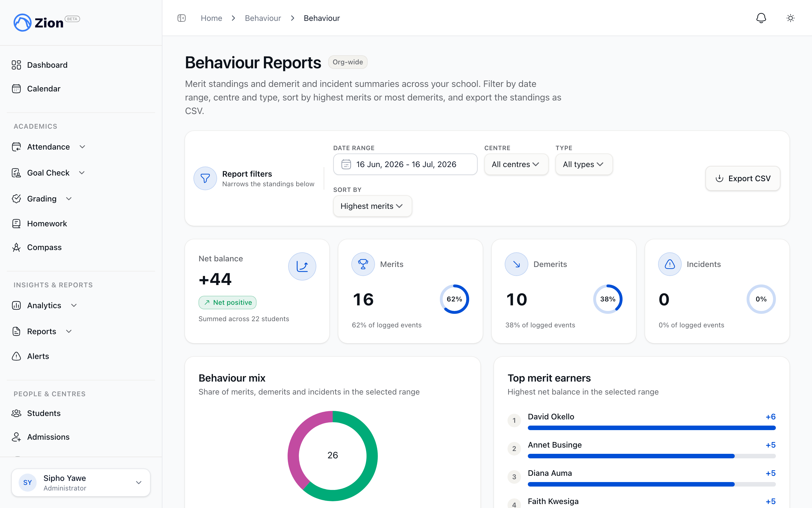Screen dimensions: 812x508
Task: Click the Admissions person-plus icon
Action: (16, 437)
